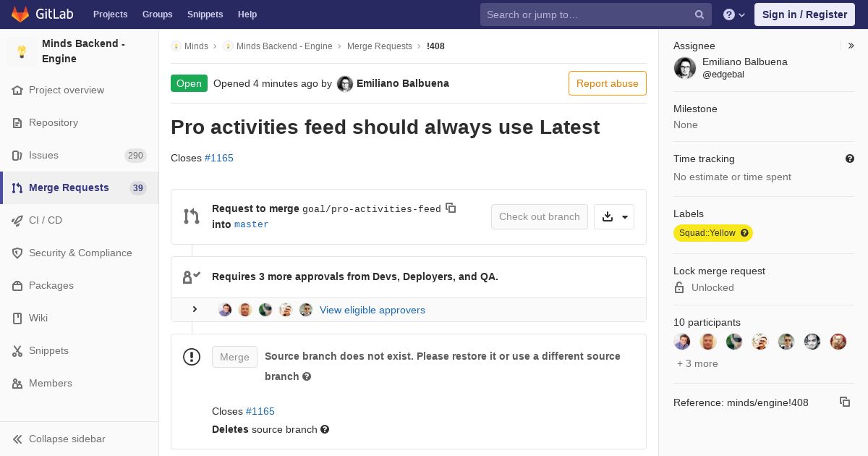Open issue #1165 link under the title
This screenshot has height=456, width=868.
coord(219,158)
